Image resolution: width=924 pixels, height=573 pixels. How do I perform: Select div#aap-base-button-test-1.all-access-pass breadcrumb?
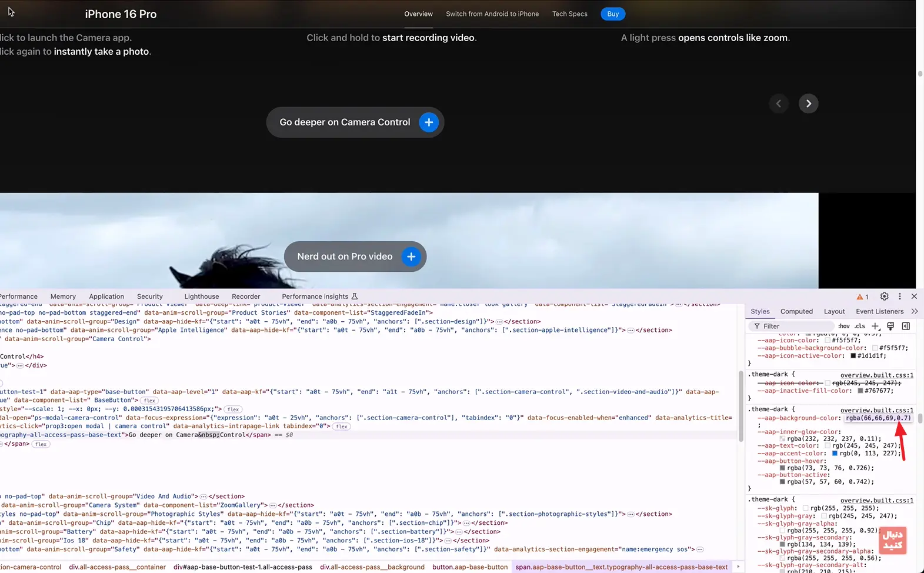243,567
